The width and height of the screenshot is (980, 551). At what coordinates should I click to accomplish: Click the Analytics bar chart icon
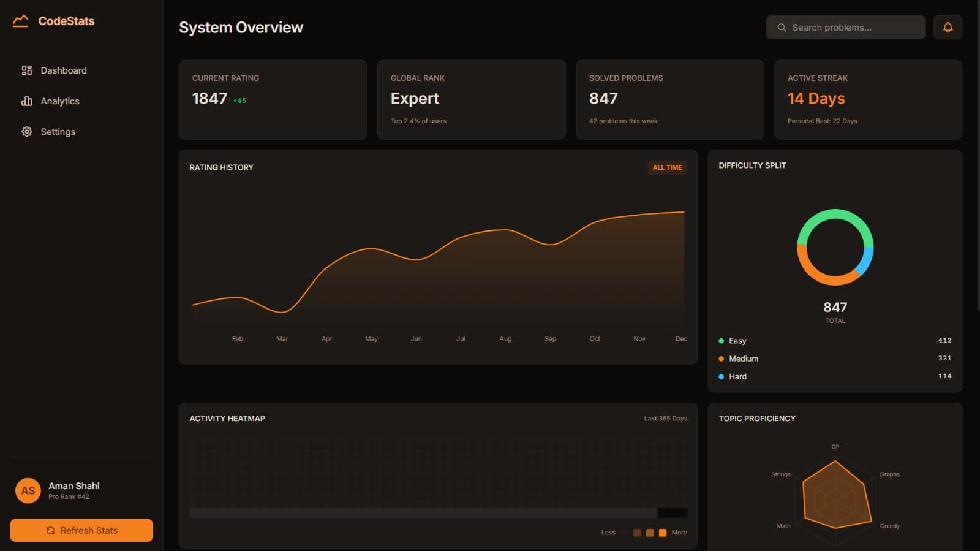pos(26,101)
